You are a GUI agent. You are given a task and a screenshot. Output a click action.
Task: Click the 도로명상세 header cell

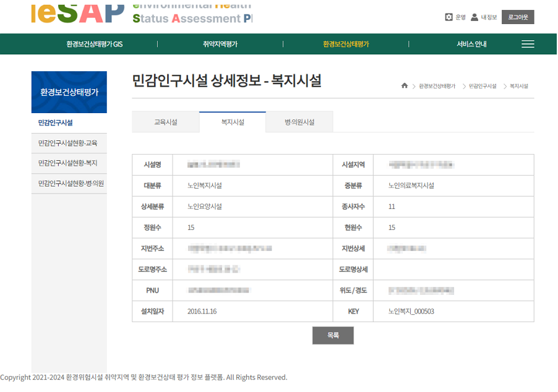[x=353, y=270]
